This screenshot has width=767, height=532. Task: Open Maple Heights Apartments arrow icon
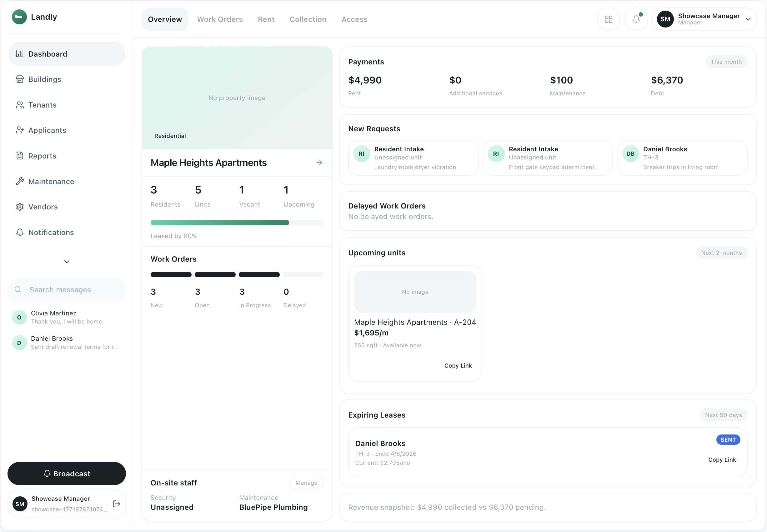(319, 163)
